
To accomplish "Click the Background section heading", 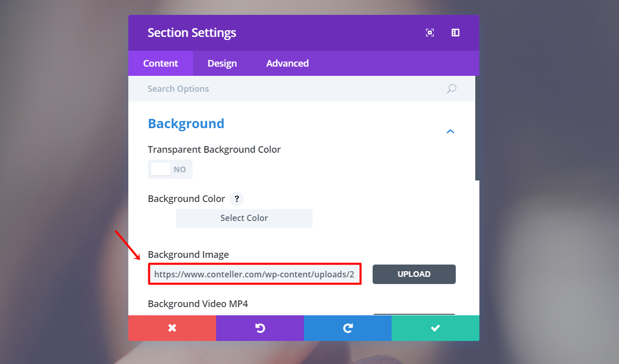I will (186, 124).
